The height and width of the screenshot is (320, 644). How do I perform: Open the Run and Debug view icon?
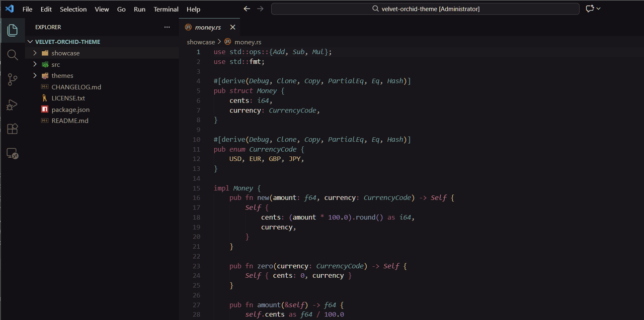(x=13, y=104)
